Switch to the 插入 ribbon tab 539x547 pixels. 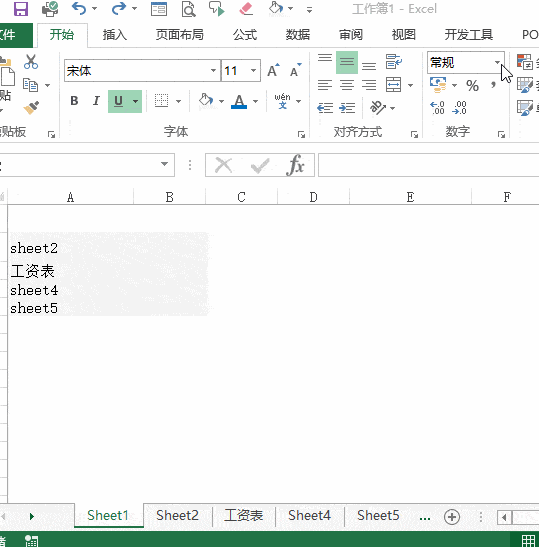coord(114,35)
